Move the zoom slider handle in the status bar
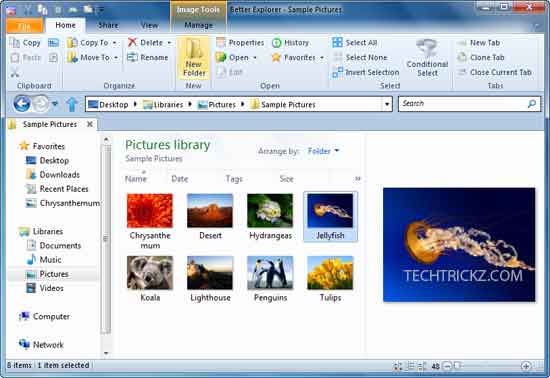Screen dimensions: 550x378 click(457, 366)
